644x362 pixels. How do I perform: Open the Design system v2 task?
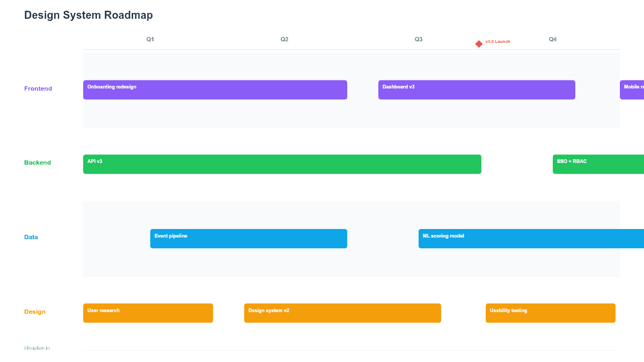pyautogui.click(x=342, y=313)
